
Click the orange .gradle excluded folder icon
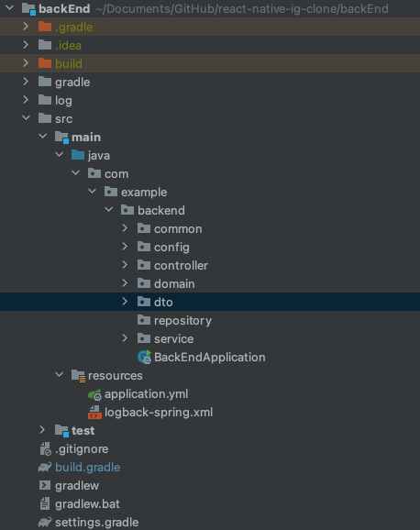point(45,27)
